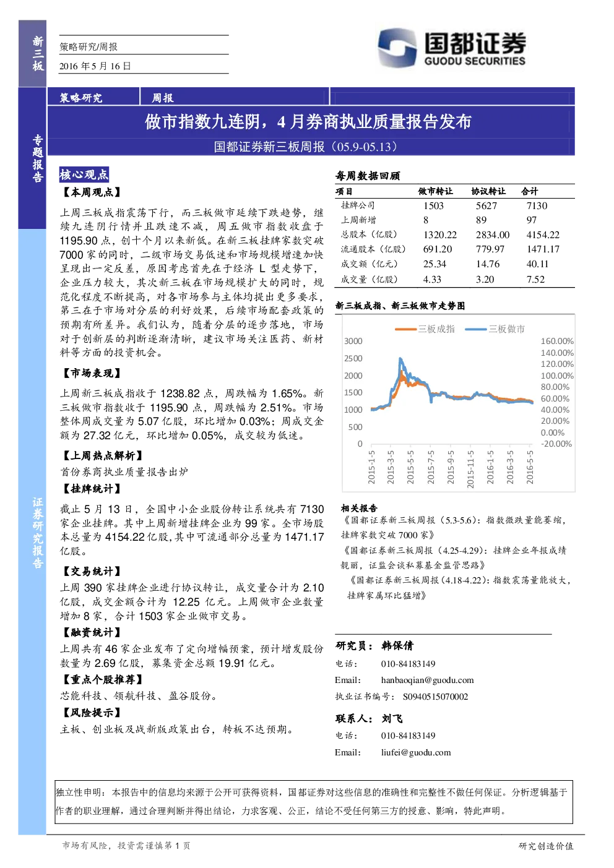The image size is (614, 868).
Task: Click footer text 研究创造价值
Action: tap(546, 846)
